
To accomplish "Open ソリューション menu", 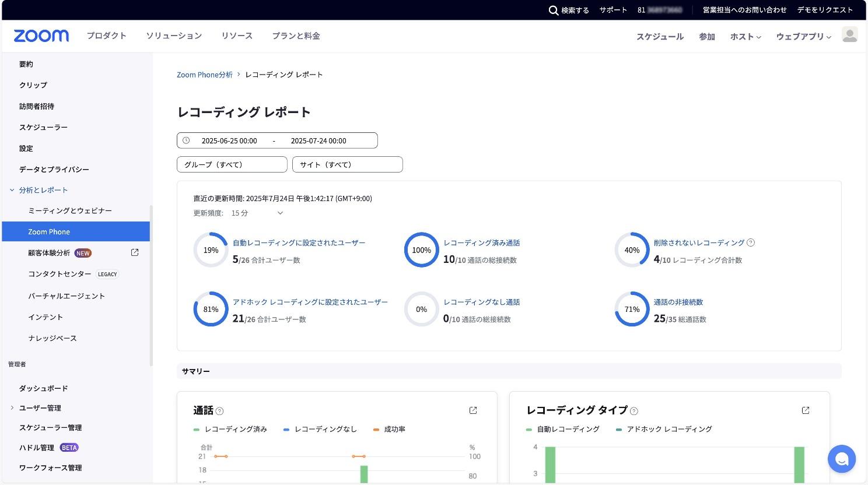I will pyautogui.click(x=174, y=36).
